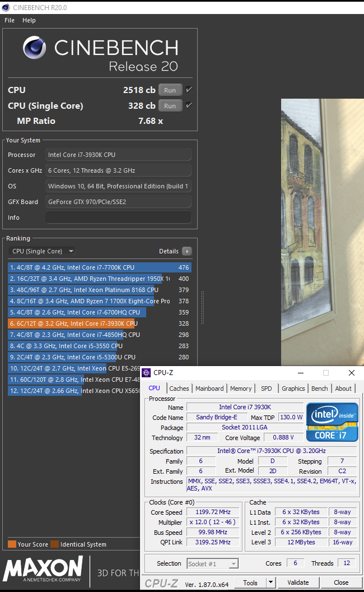364x592 pixels.
Task: Open the Graphics tab in CPU-Z
Action: click(293, 388)
